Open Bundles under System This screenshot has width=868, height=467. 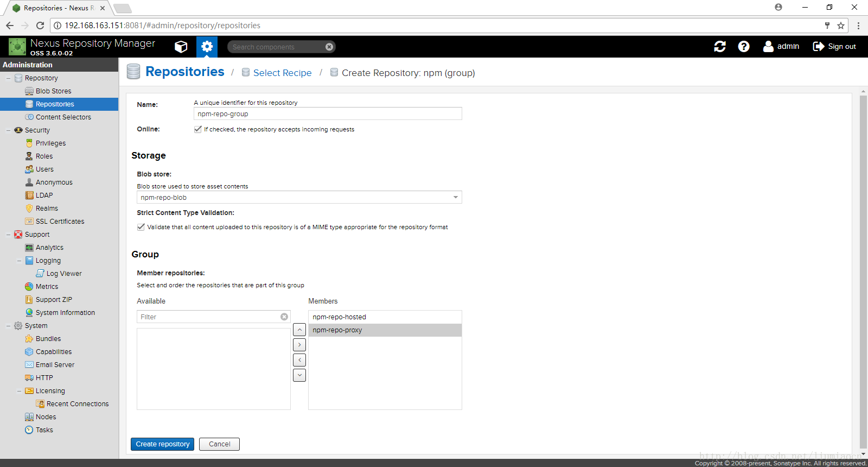click(x=48, y=339)
